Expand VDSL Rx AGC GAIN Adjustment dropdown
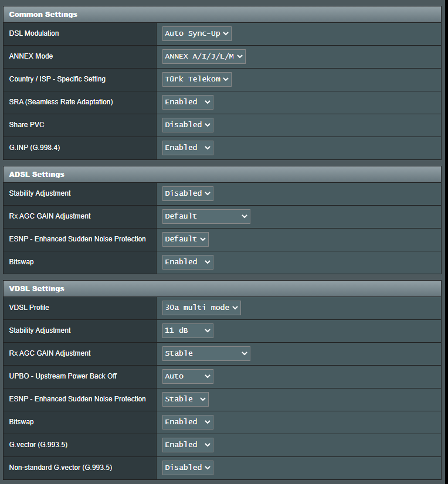448x484 pixels. coord(206,353)
